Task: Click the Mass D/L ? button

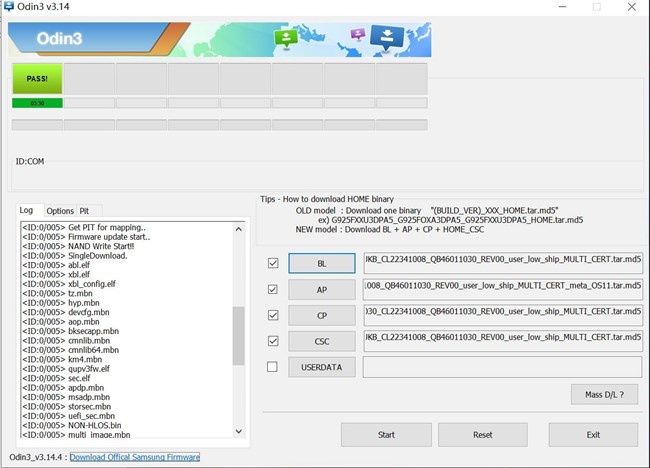Action: point(604,395)
